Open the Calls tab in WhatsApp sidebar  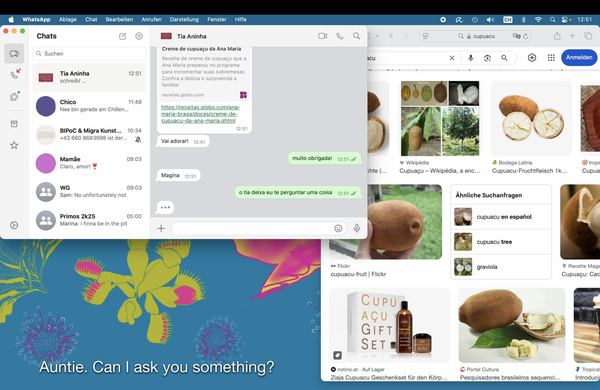tap(15, 74)
